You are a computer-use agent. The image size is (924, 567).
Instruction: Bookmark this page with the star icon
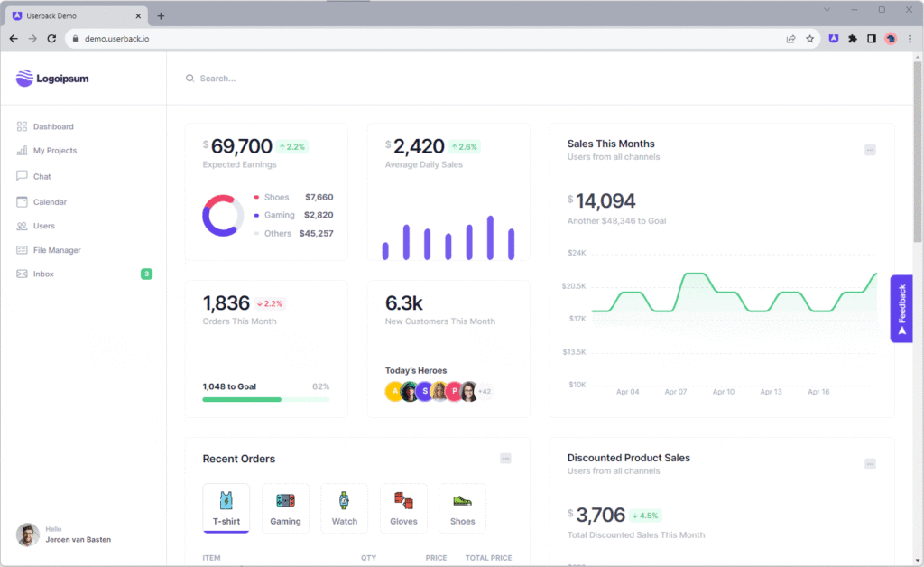point(809,39)
